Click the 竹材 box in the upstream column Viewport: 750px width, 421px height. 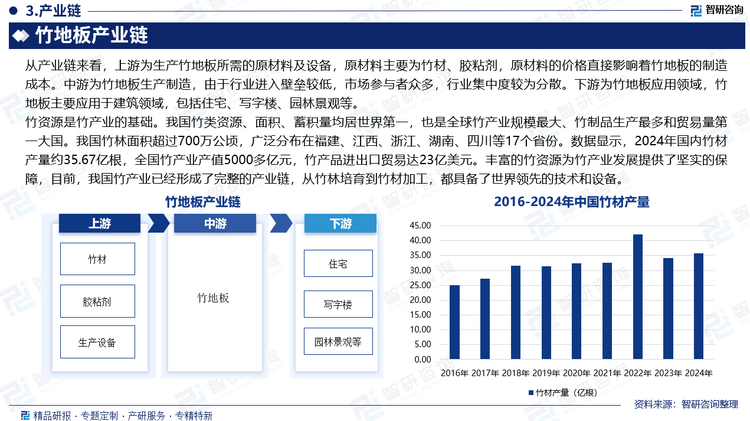98,259
